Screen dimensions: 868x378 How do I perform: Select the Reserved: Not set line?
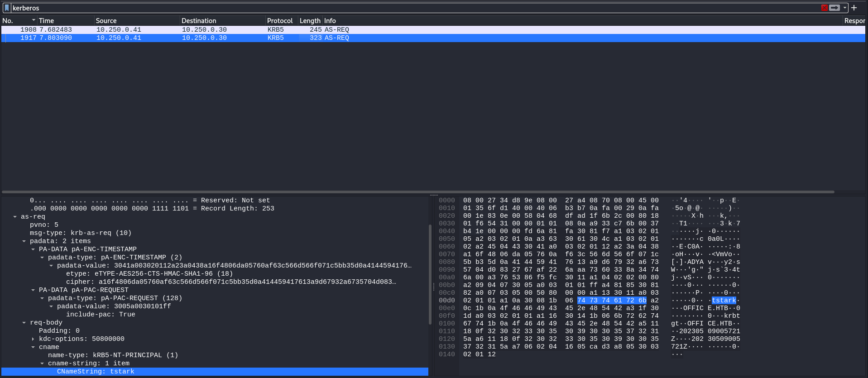click(150, 201)
